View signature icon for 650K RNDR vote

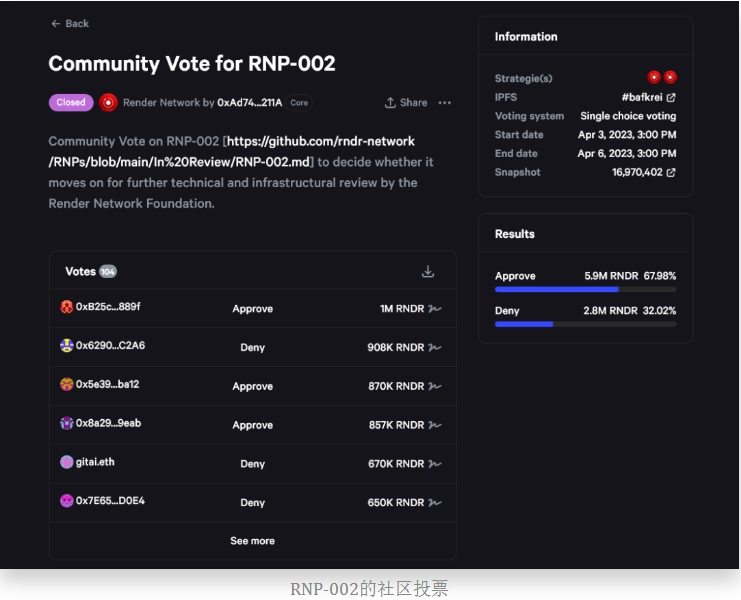pos(435,502)
